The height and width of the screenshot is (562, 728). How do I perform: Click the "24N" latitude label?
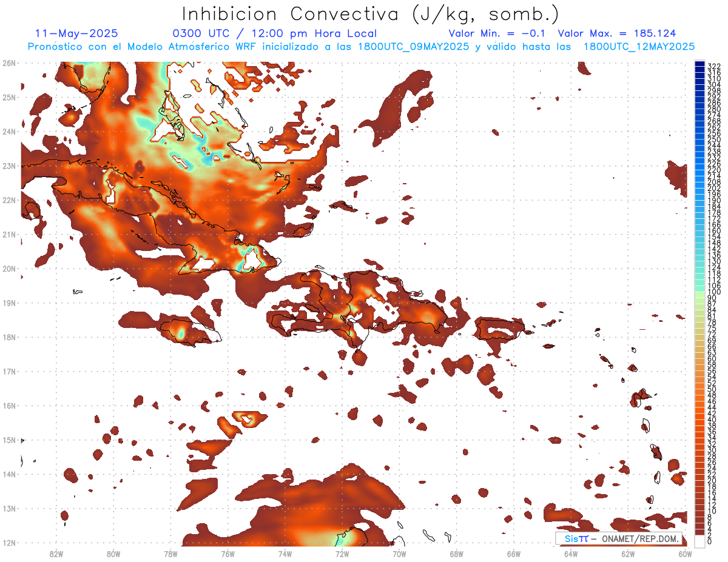coord(8,131)
